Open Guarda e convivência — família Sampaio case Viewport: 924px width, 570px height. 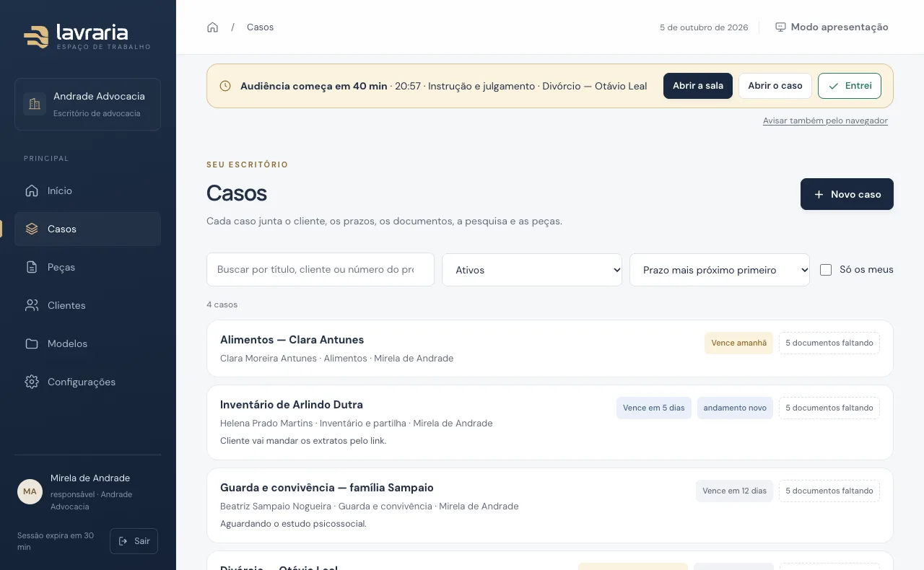click(x=550, y=506)
